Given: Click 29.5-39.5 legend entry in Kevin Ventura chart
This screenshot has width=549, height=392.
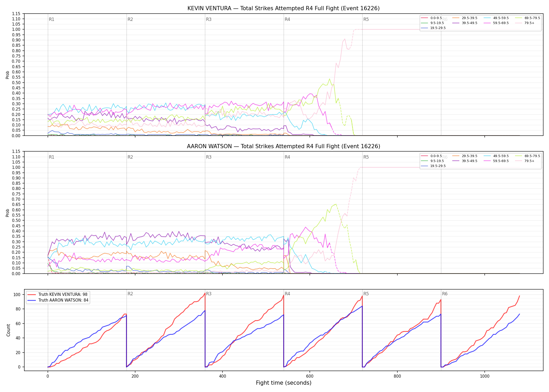Looking at the screenshot, I should coord(465,18).
